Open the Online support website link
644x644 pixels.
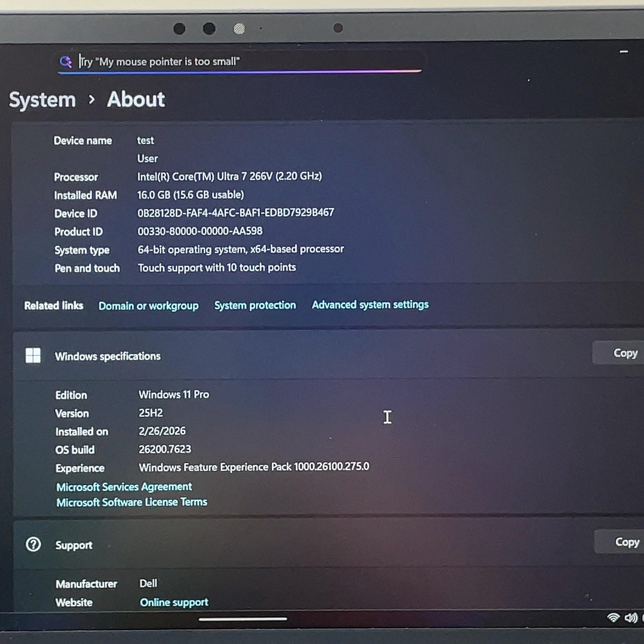(174, 602)
